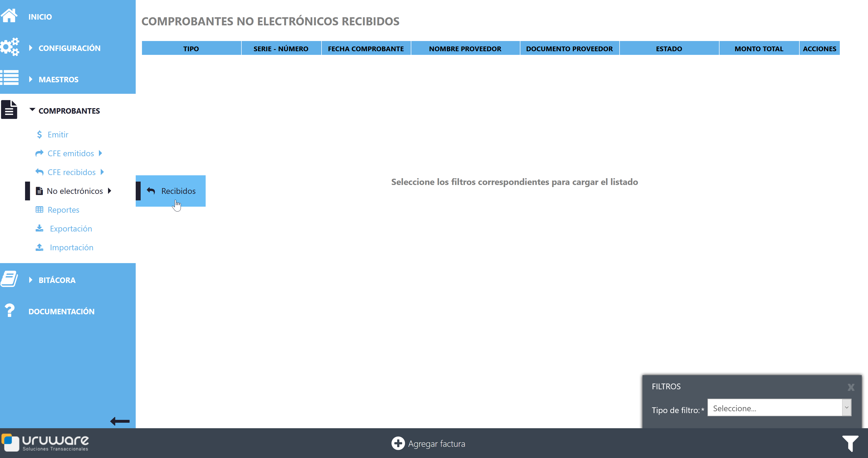Screen dimensions: 868x458
Task: Collapse the COMPROBANTES menu section
Action: pos(69,111)
